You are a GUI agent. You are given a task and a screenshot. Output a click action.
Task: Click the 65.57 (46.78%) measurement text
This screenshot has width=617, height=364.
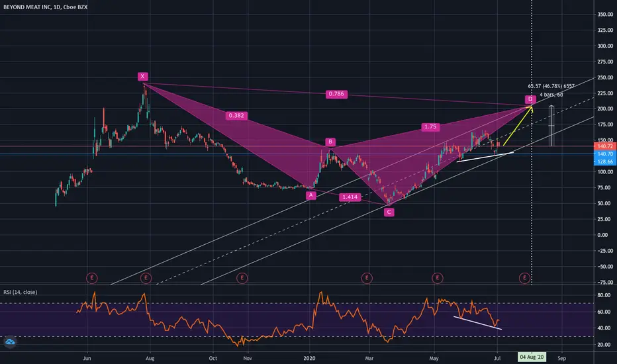click(x=551, y=86)
